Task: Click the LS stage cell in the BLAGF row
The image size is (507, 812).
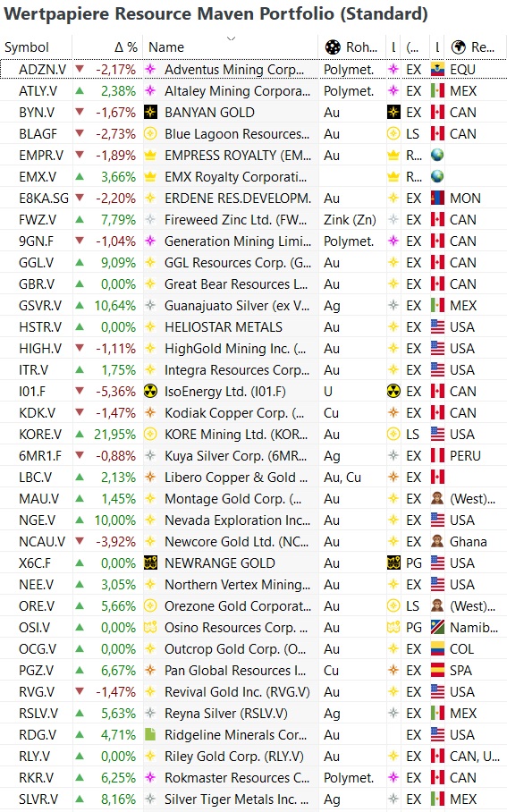Action: coord(413,134)
